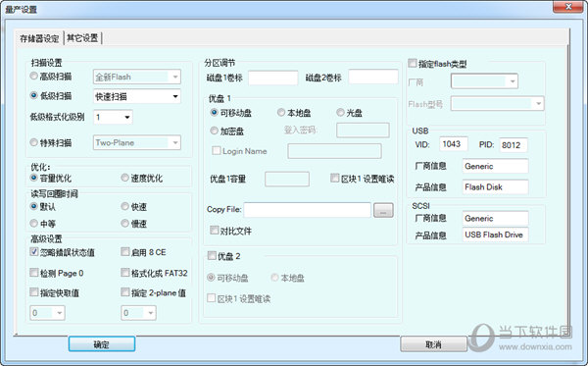Expand the 低级格式化级别 dropdown
This screenshot has width=588, height=366.
coord(113,117)
